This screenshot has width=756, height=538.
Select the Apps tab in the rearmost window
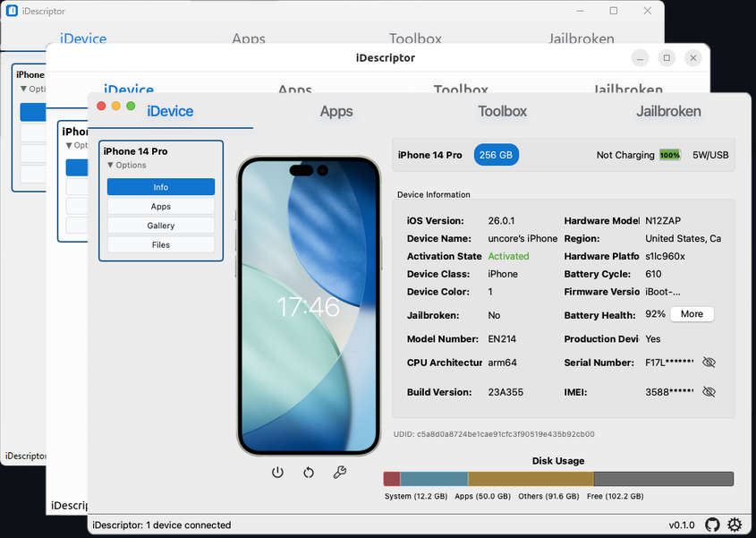tap(249, 38)
